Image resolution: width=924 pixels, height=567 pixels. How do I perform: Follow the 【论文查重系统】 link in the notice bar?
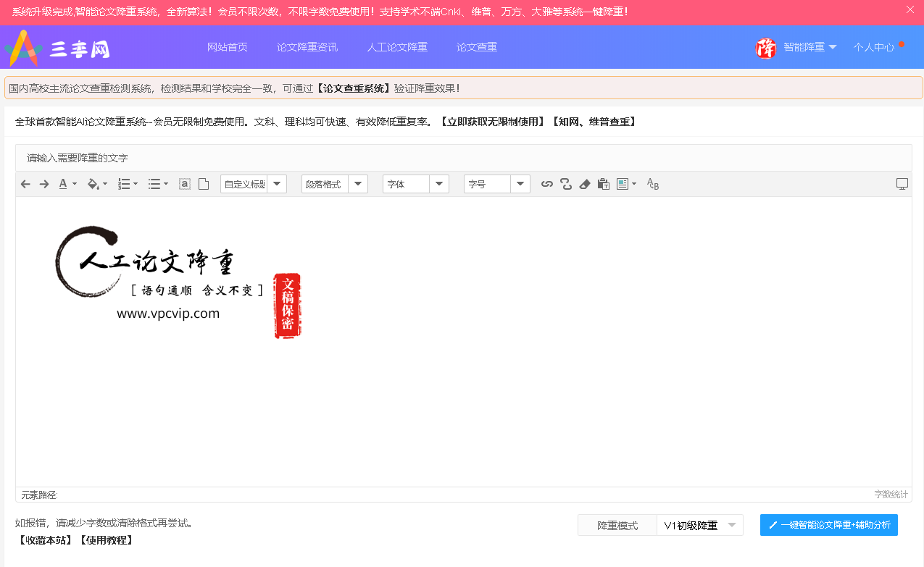coord(354,88)
